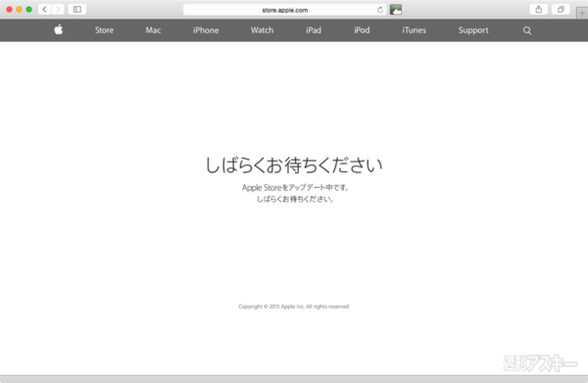Go back with the Safari back arrow

coord(45,10)
